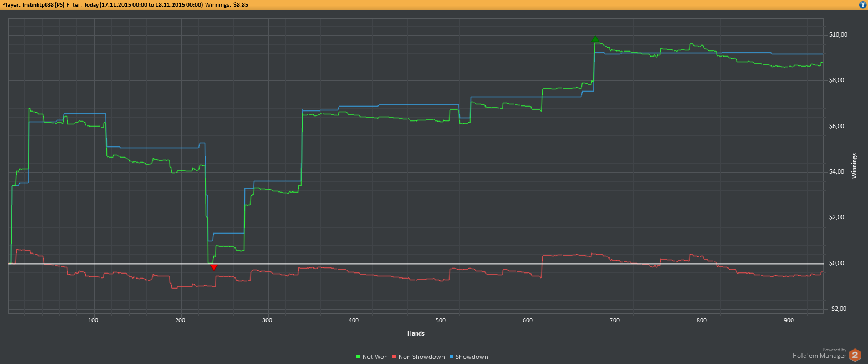The image size is (868, 364).
Task: Click the $6,00 y-axis label
Action: tap(837, 126)
